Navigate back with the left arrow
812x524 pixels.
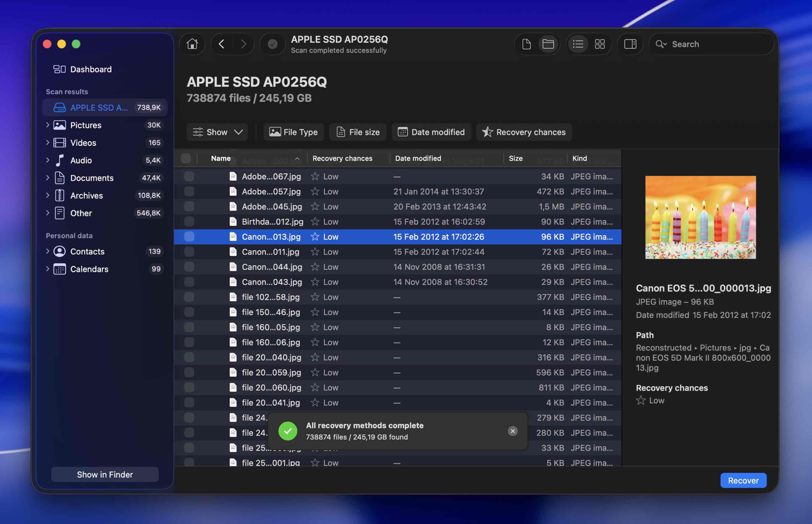coord(221,44)
